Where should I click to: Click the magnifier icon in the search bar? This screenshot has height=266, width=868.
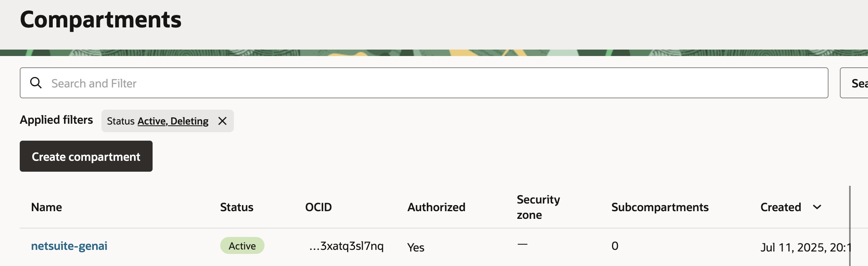click(x=36, y=83)
